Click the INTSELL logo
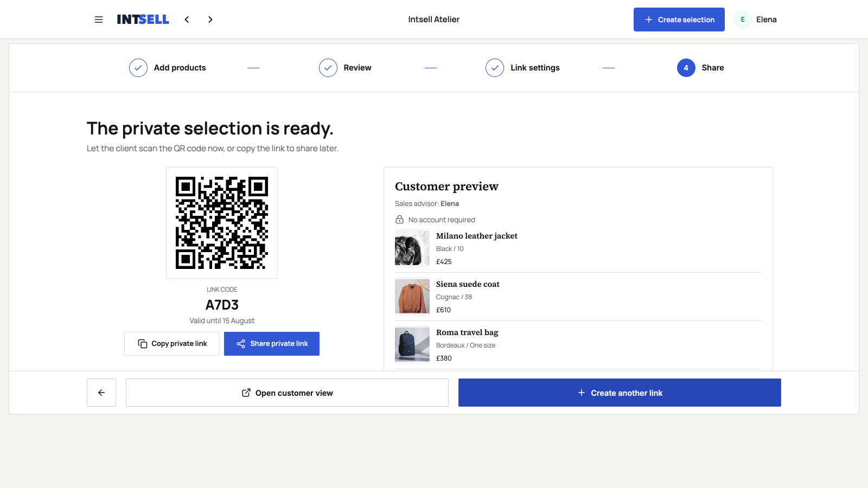The height and width of the screenshot is (488, 868). point(143,20)
